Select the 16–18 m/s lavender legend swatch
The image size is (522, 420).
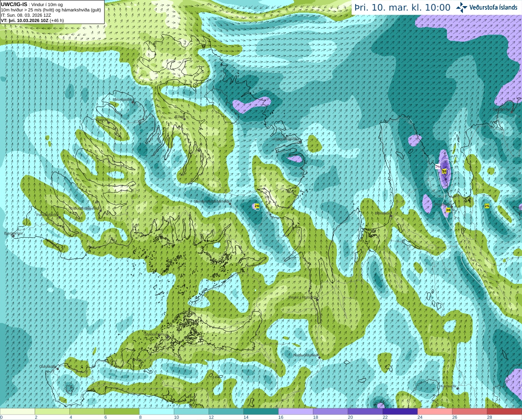[296, 411]
